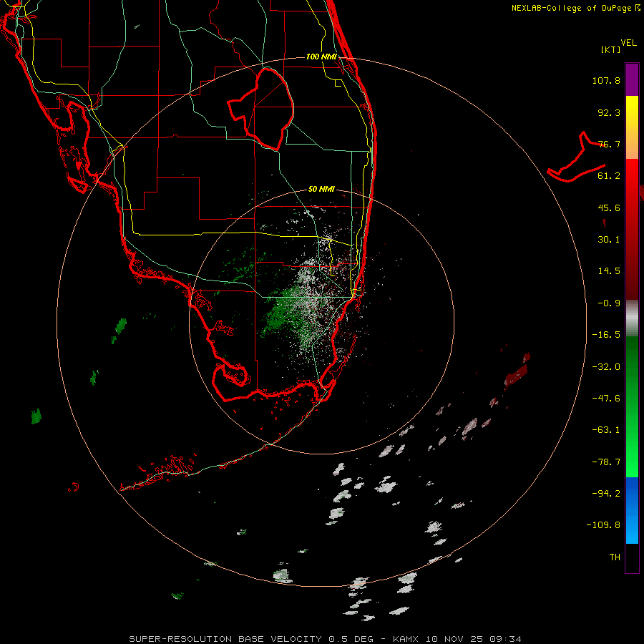Select the 45.6 velocity scale value
Image resolution: width=644 pixels, height=644 pixels.
click(609, 208)
